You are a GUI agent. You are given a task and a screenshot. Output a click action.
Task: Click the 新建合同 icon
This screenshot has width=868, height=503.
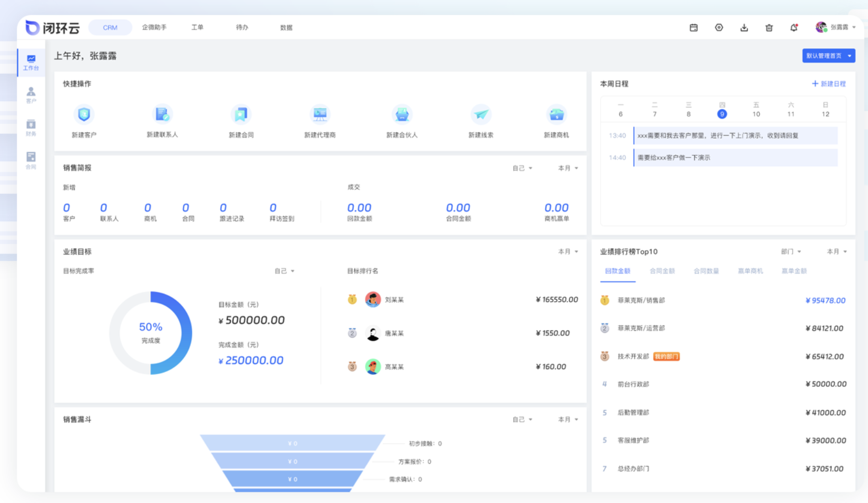point(241,114)
